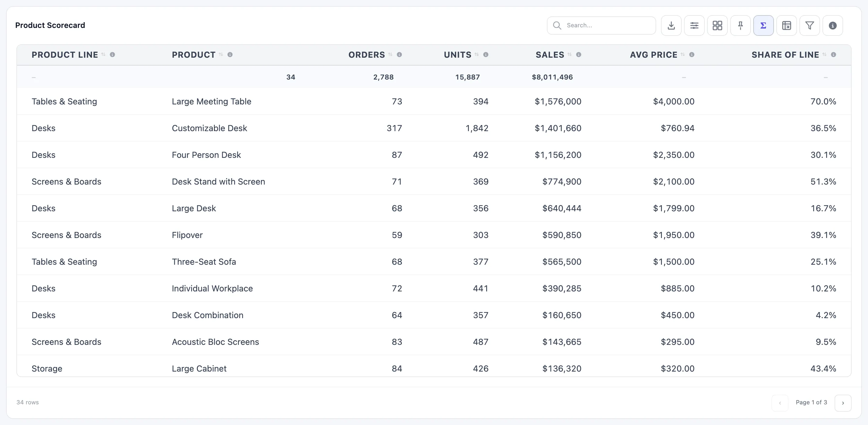Sort by Product Line using sort arrows

pyautogui.click(x=103, y=55)
